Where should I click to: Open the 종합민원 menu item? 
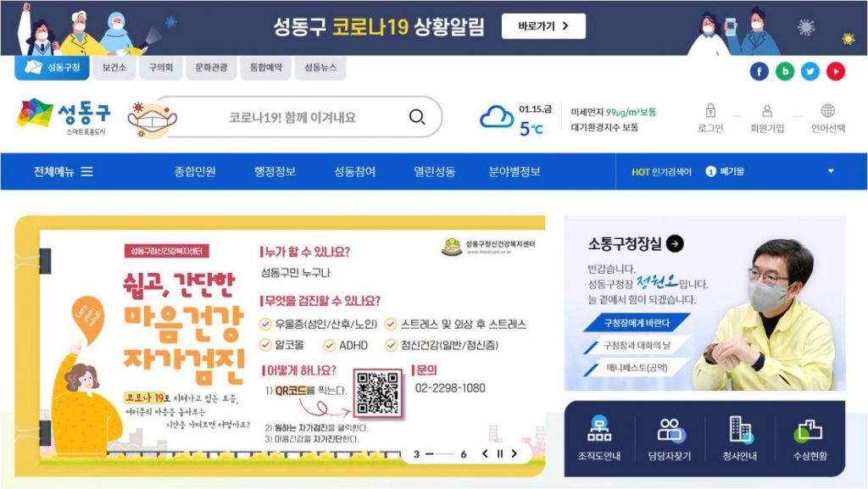(x=195, y=172)
